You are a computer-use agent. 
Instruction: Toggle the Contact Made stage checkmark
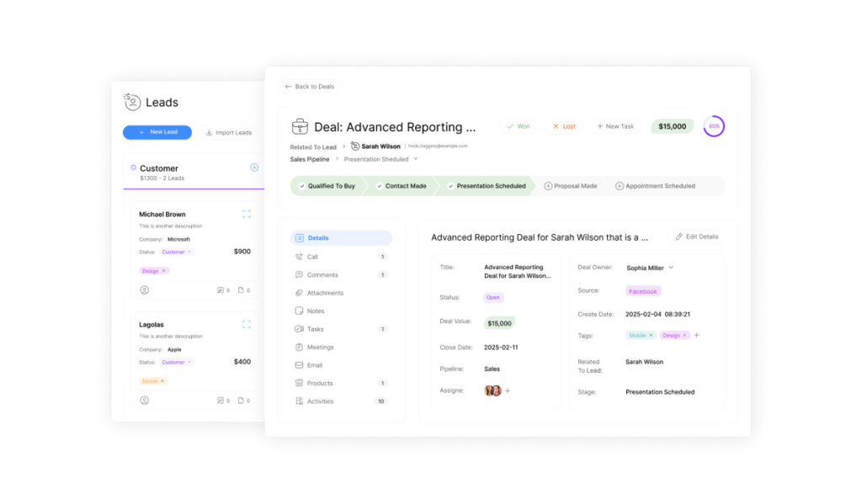[x=380, y=186]
